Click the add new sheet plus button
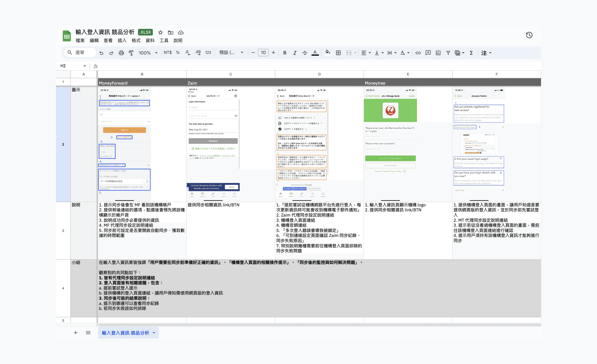 (x=76, y=333)
